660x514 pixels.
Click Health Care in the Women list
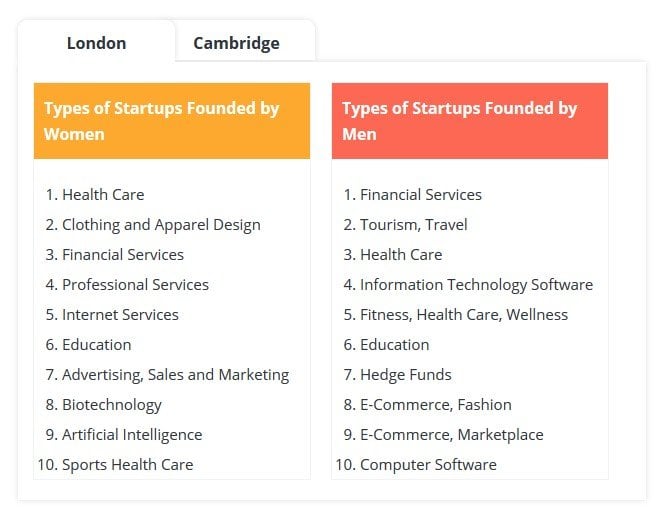[103, 195]
